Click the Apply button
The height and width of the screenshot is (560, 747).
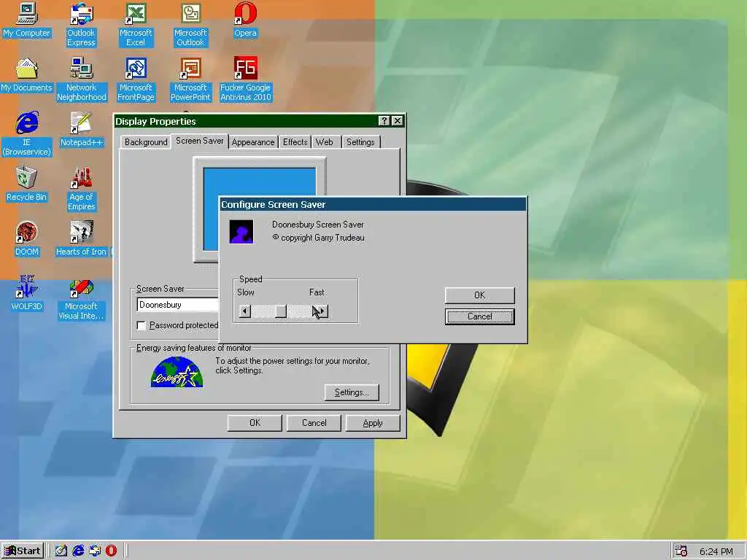(373, 423)
